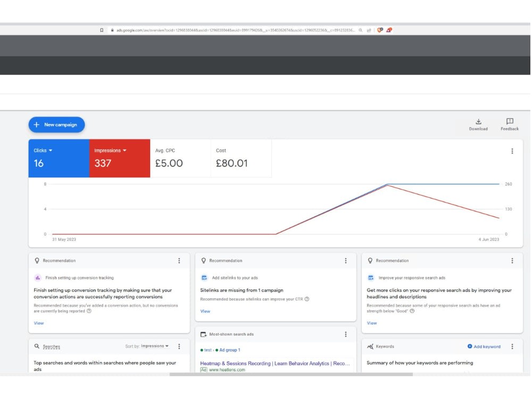Click the share icon in address bar
Screen dimensions: 532x399
[x=369, y=30]
